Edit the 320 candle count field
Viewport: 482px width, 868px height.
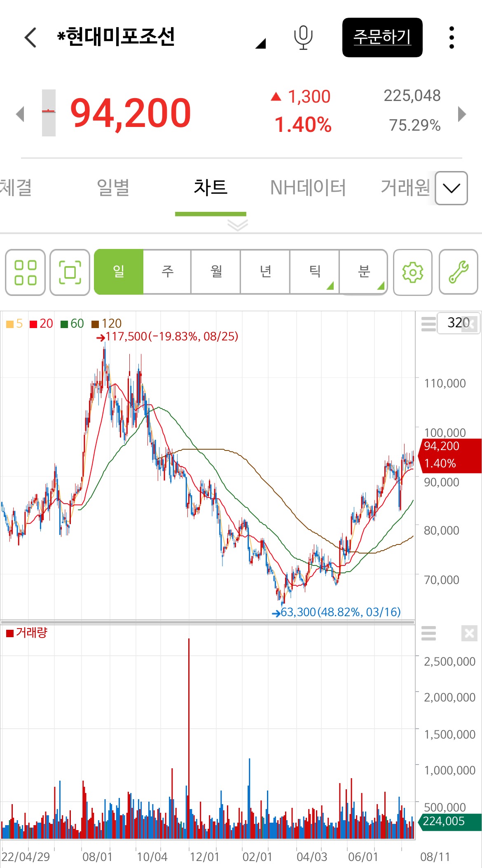tap(458, 323)
